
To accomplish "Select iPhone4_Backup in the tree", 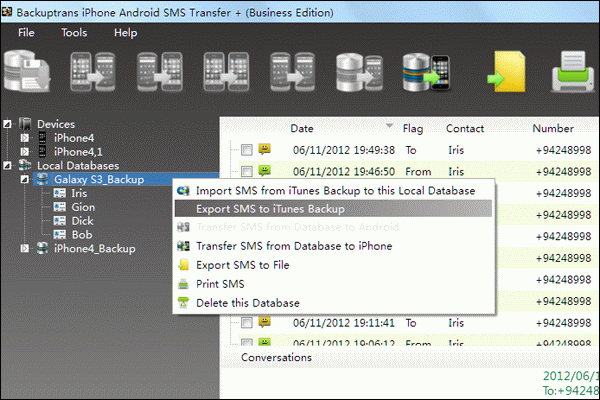I will coord(95,249).
